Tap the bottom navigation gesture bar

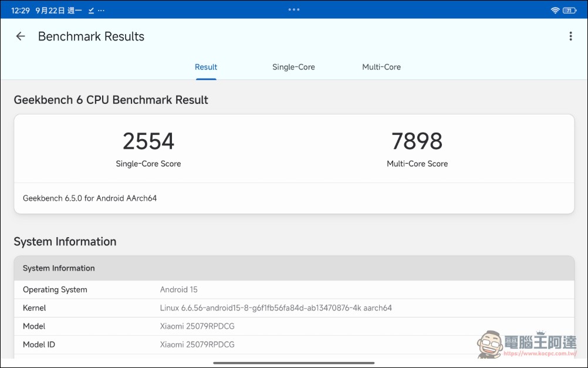coord(293,363)
